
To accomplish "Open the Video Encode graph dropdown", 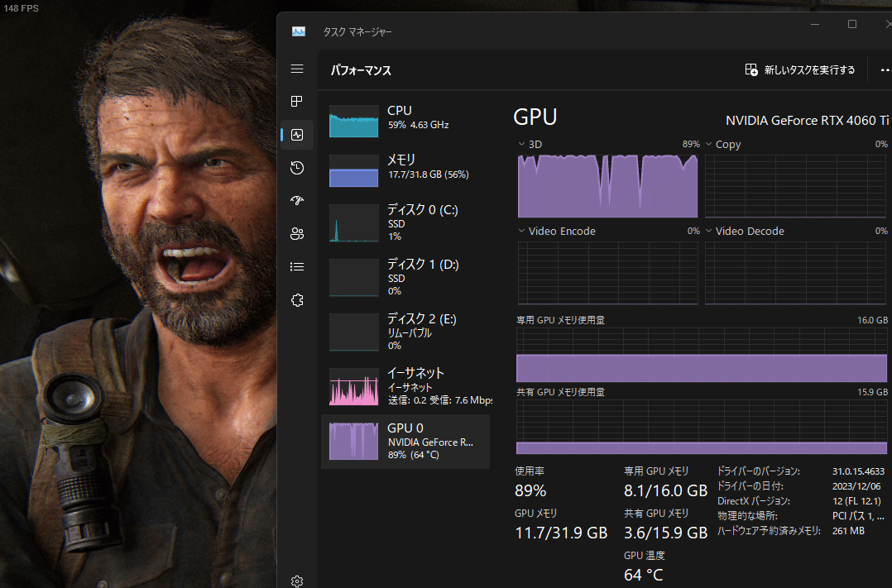I will 521,231.
